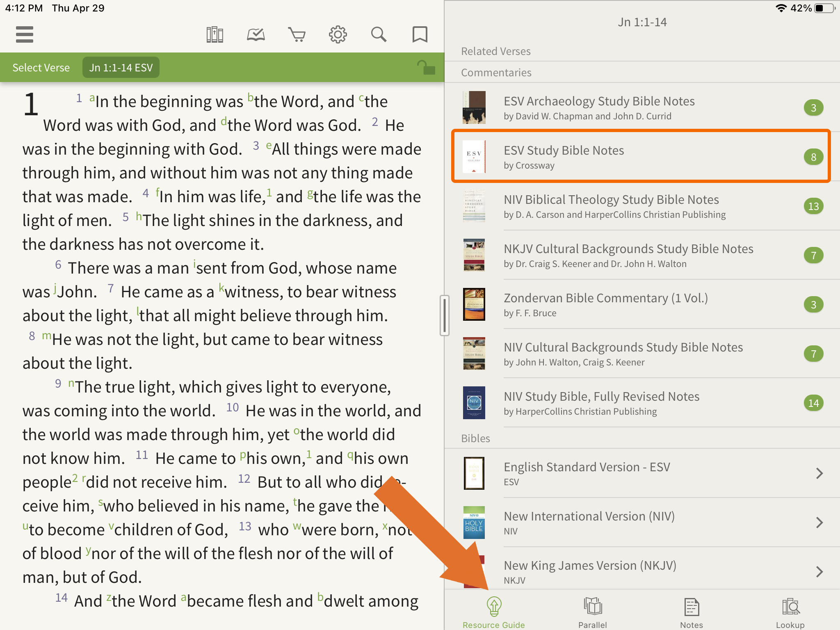Click the Select Verse button
The image size is (840, 630).
tap(41, 68)
